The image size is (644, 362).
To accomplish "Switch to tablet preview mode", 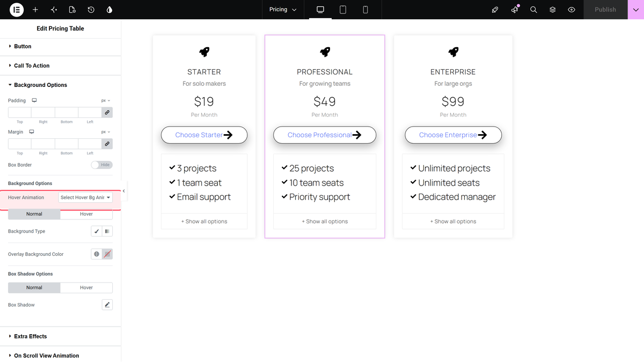I will point(343,10).
